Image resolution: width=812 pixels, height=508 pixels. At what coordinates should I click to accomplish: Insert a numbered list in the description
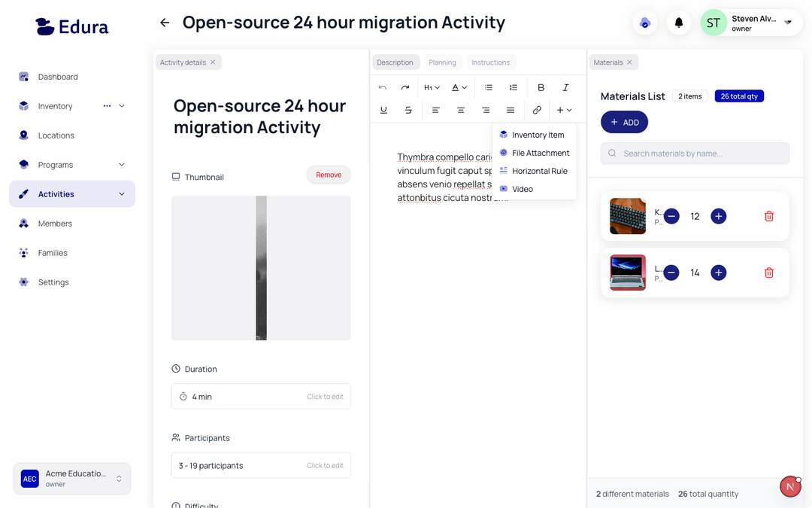pos(514,87)
